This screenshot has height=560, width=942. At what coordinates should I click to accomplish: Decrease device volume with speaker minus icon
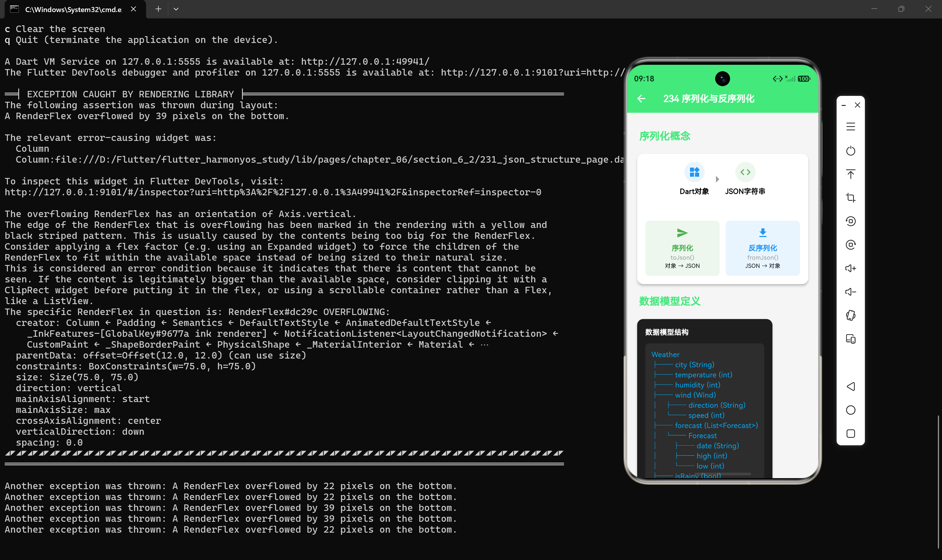pos(850,292)
